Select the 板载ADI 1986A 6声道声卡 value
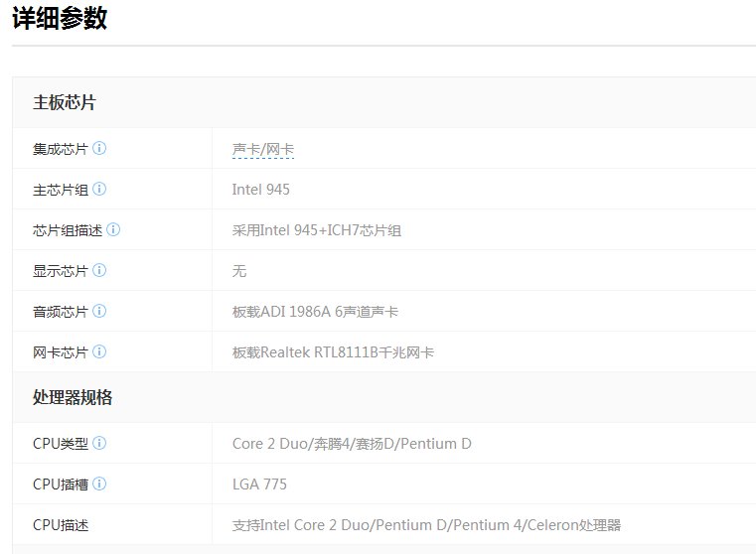Viewport: 756px width, 554px height. click(315, 312)
